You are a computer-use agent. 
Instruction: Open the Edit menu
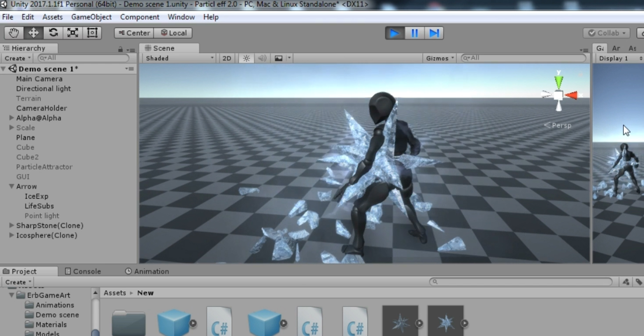[x=28, y=17]
